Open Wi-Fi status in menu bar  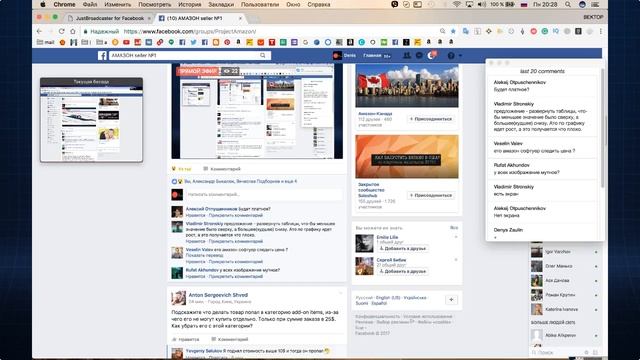pyautogui.click(x=457, y=4)
